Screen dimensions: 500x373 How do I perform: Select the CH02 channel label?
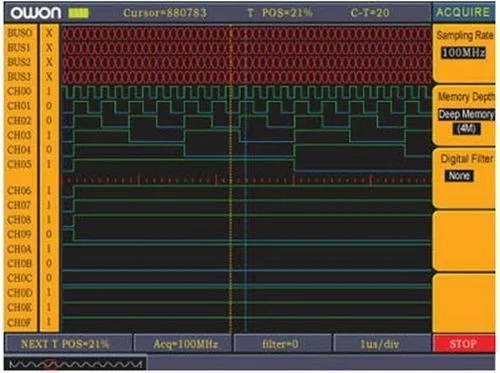[x=19, y=120]
